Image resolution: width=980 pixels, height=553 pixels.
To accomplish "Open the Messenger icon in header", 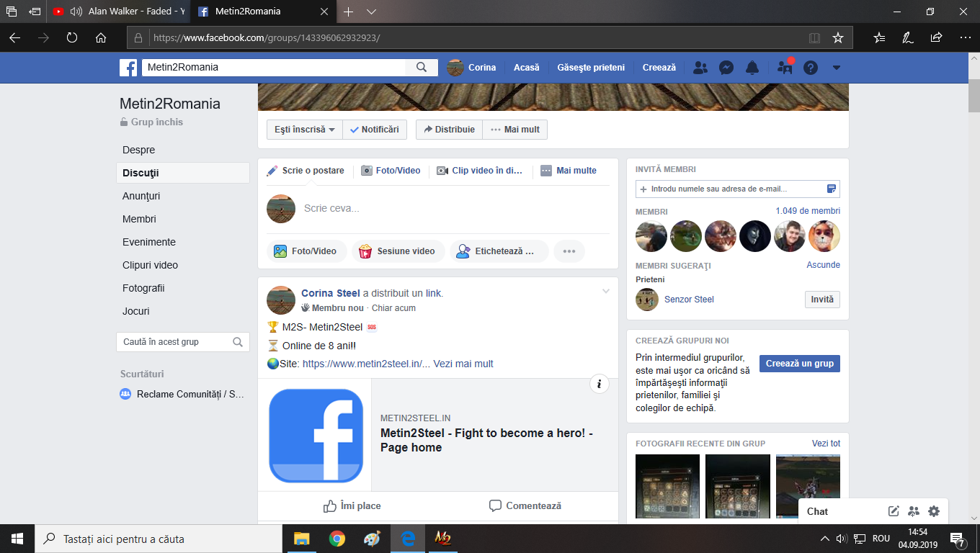I will [726, 68].
